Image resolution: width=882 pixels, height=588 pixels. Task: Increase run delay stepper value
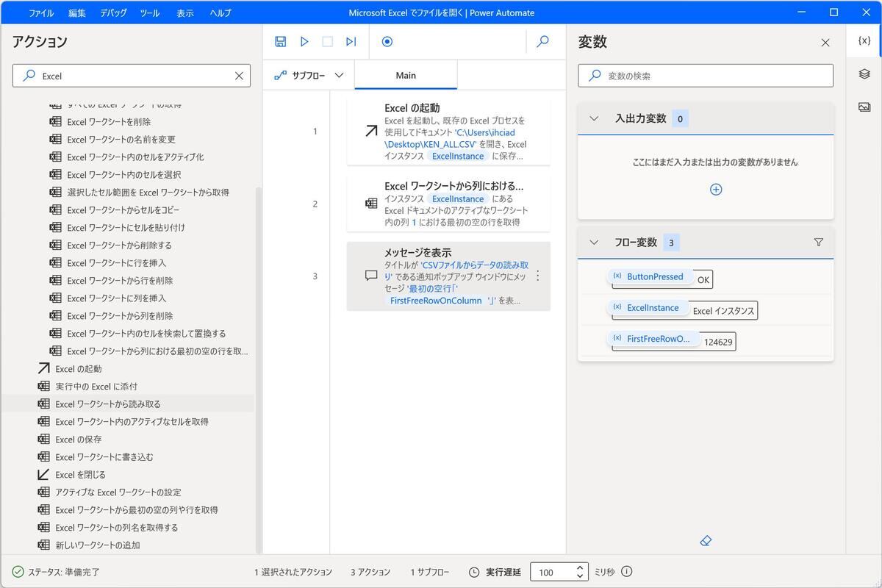coord(581,568)
